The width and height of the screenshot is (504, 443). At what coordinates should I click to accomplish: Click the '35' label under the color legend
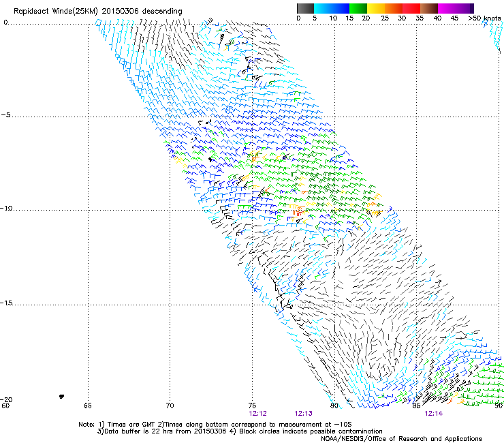(x=420, y=18)
